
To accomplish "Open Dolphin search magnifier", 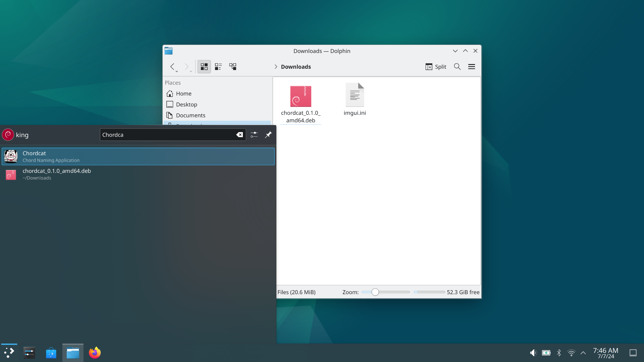I will click(457, 67).
